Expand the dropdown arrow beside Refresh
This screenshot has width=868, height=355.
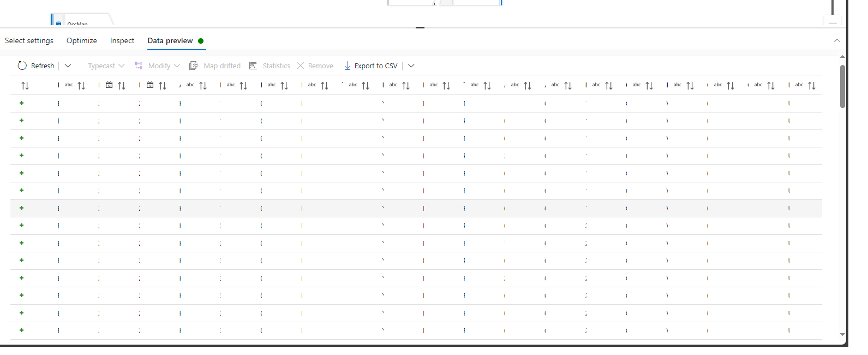pos(68,66)
